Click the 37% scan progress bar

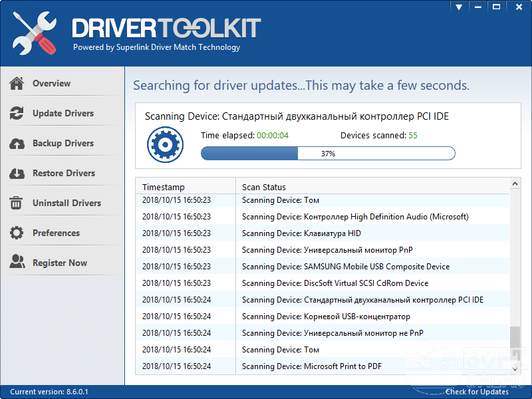[328, 154]
